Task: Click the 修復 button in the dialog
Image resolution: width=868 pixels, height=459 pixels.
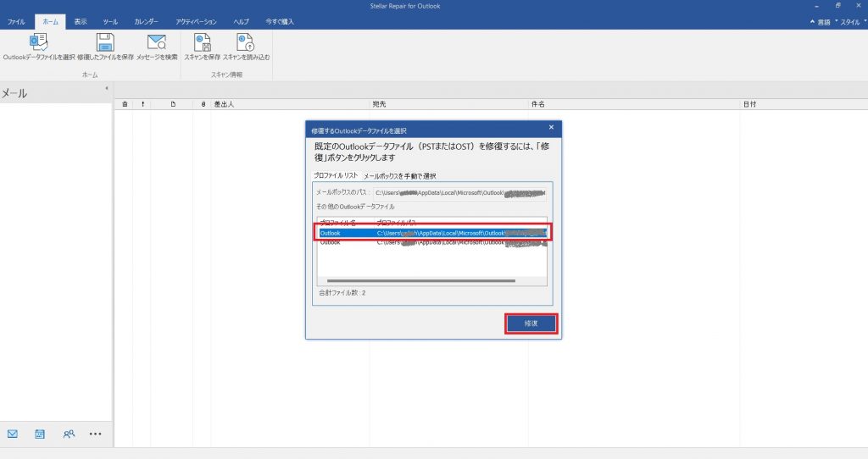Action: 531,324
